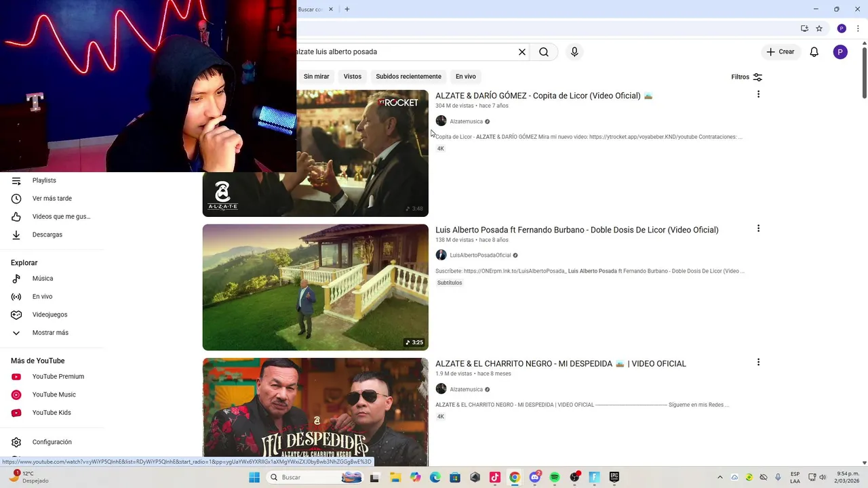Open Epic Games Launcher from the taskbar
The width and height of the screenshot is (868, 488).
614,477
